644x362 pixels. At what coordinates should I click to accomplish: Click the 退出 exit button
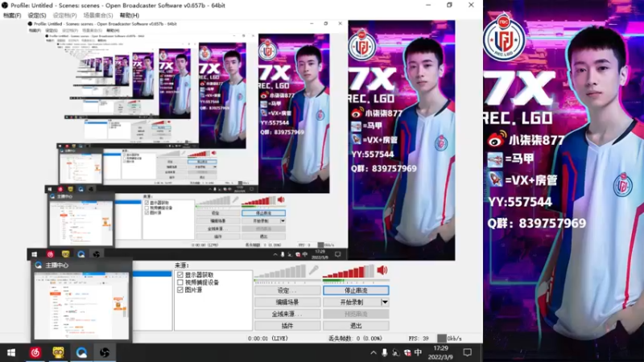click(x=356, y=326)
